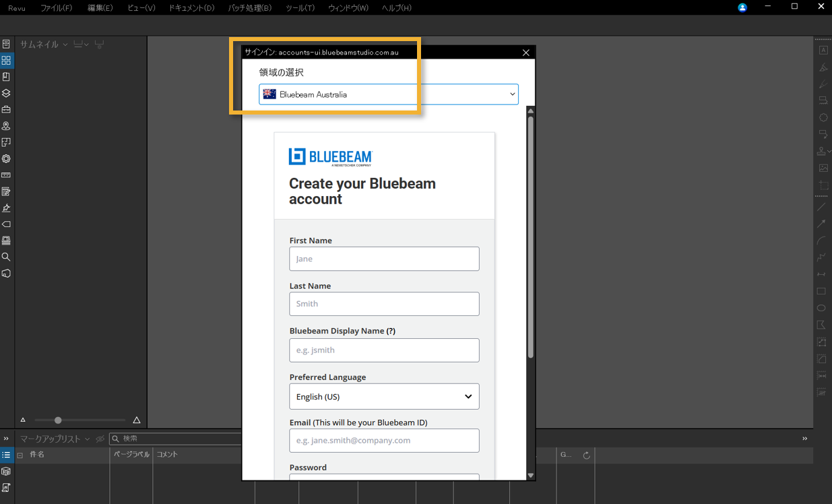
Task: Click the markups list 検索 search field
Action: [x=175, y=439]
